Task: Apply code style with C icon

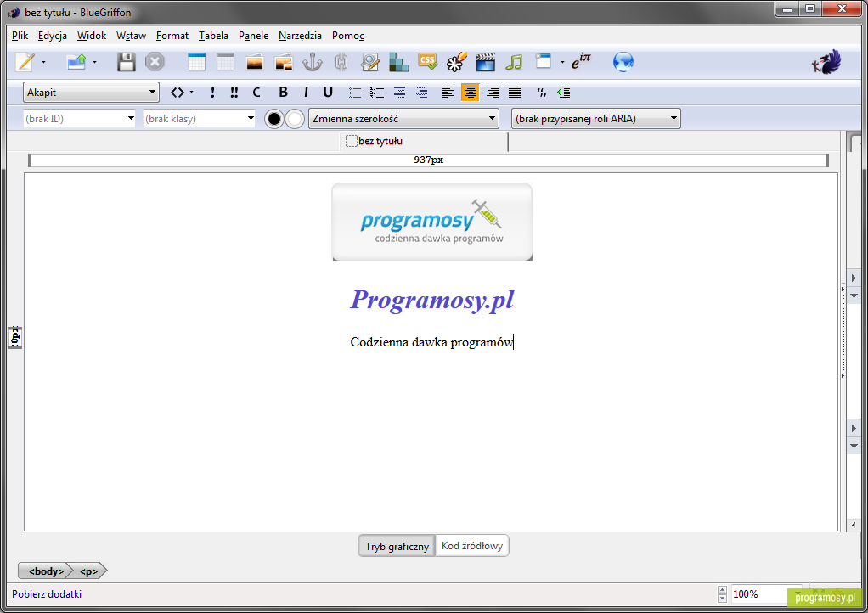Action: tap(256, 93)
